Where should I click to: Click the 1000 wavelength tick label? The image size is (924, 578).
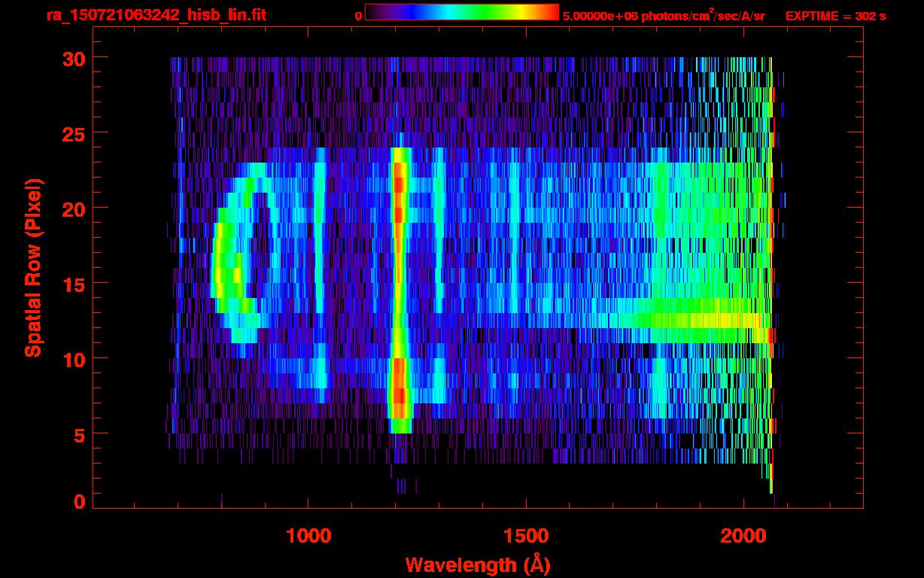(309, 536)
